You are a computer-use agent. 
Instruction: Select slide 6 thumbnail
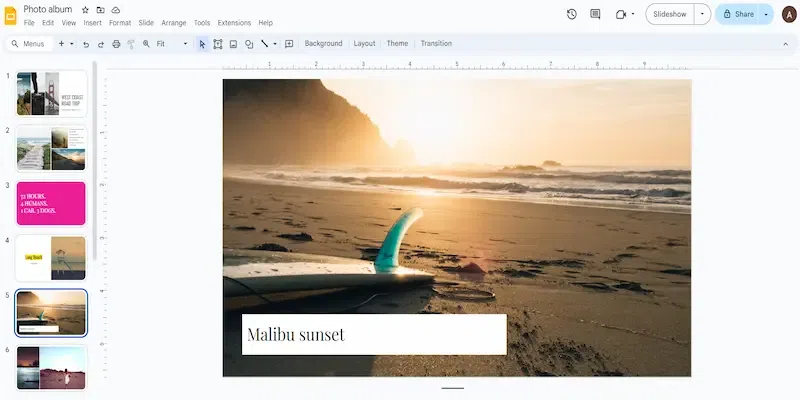(51, 368)
